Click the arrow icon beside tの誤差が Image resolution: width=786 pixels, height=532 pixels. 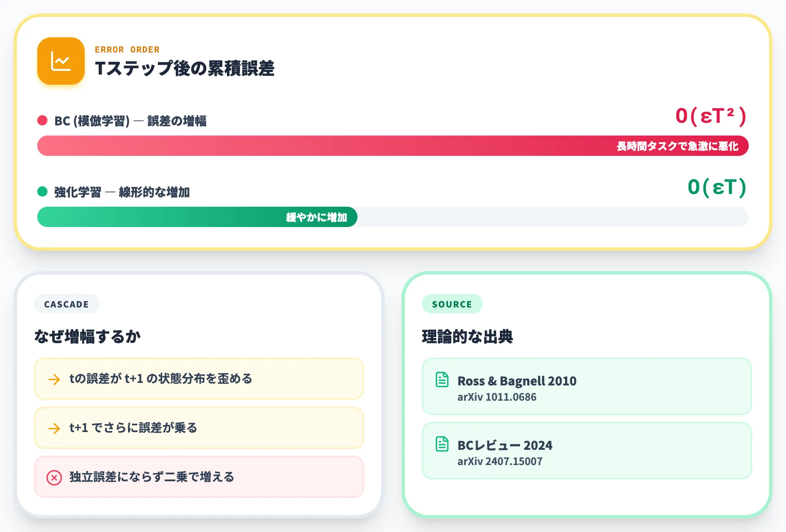pos(54,379)
